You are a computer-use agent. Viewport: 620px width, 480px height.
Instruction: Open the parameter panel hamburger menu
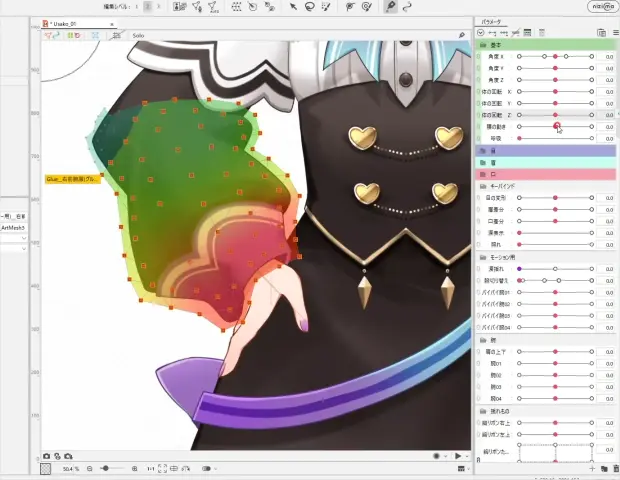616,33
